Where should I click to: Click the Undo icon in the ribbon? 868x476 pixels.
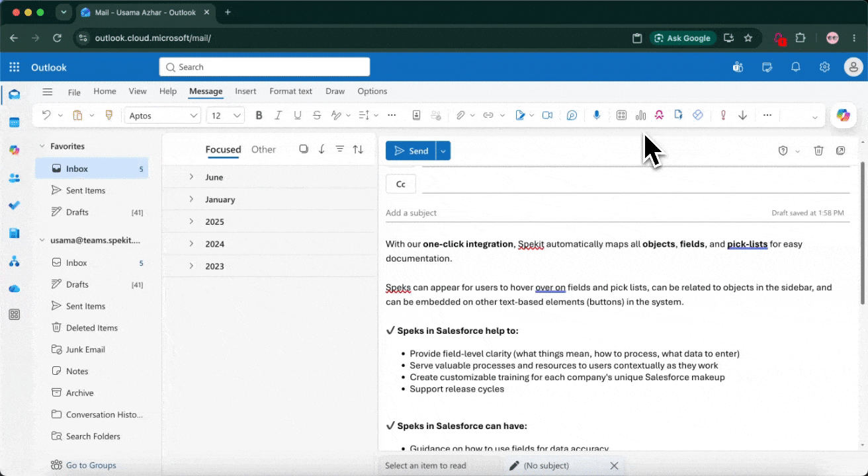click(46, 116)
